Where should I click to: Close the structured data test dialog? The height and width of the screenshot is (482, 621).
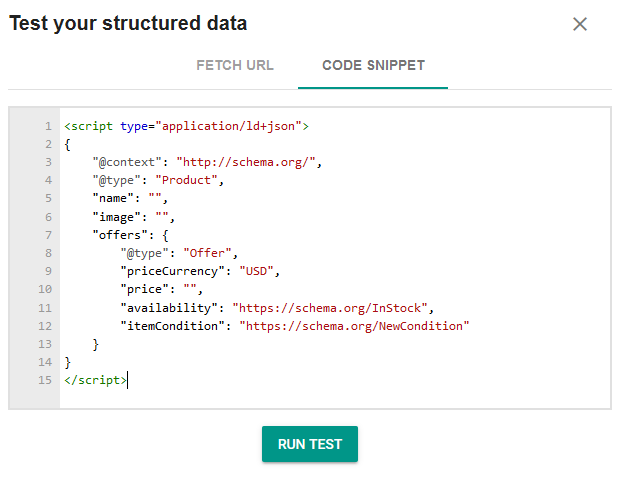point(580,24)
